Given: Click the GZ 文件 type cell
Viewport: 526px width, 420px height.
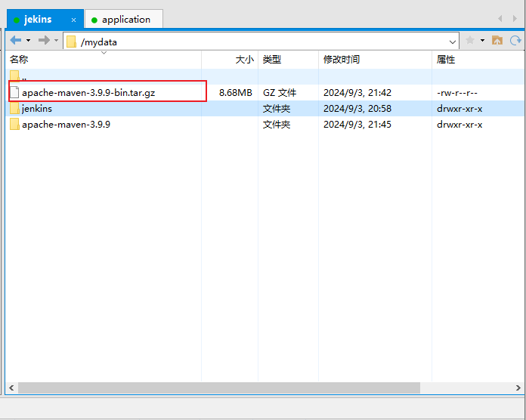Looking at the screenshot, I should click(280, 92).
